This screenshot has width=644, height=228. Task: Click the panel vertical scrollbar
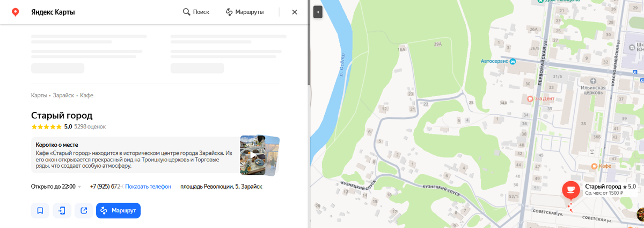coord(309,43)
